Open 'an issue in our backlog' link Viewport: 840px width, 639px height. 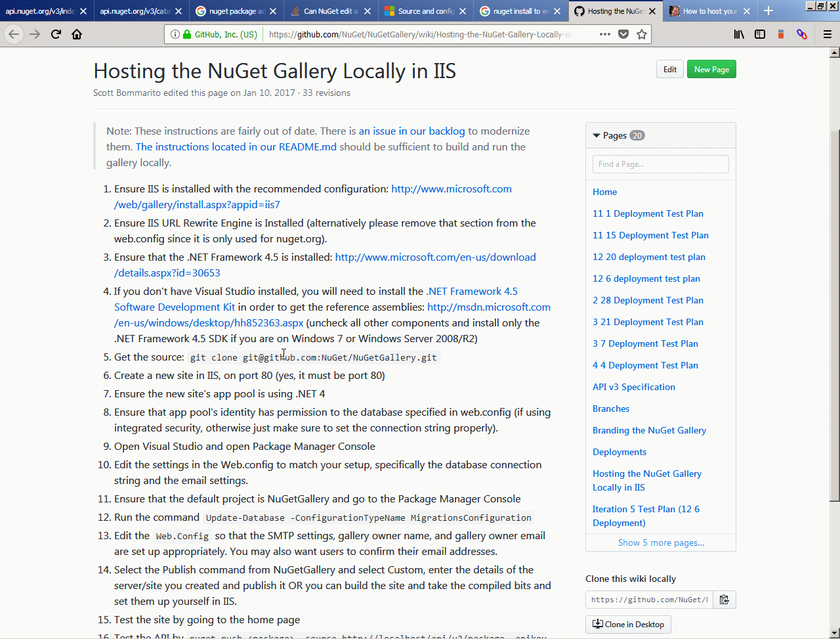411,131
